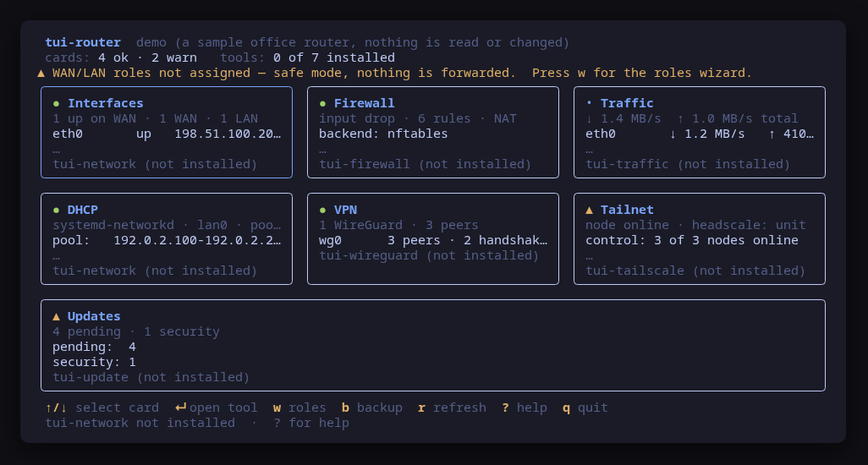Click the wg0 peers row
The image size is (868, 465).
point(433,240)
